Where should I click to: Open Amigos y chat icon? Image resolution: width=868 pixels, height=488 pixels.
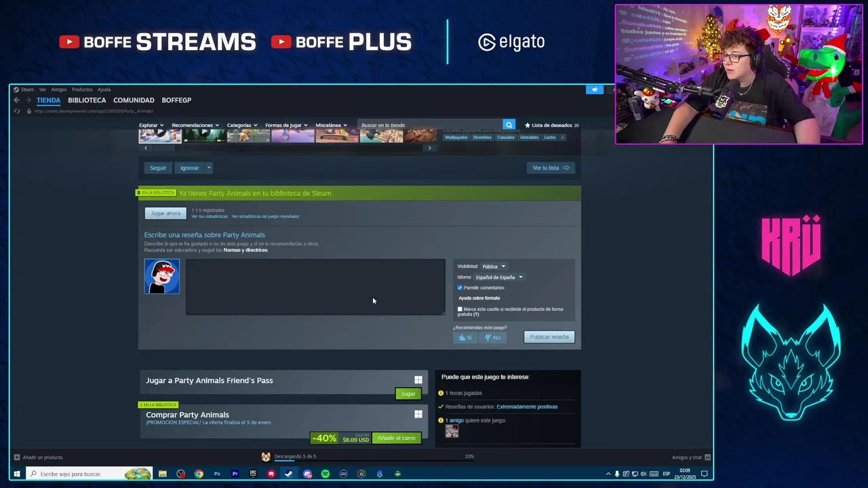tap(707, 457)
